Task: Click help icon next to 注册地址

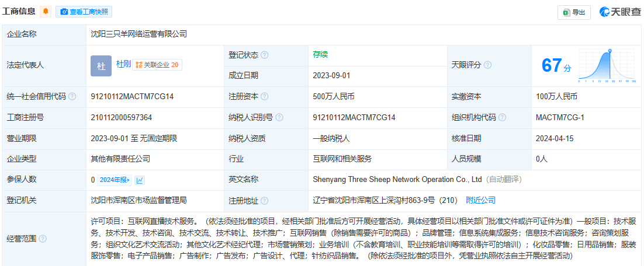Action: coord(265,201)
